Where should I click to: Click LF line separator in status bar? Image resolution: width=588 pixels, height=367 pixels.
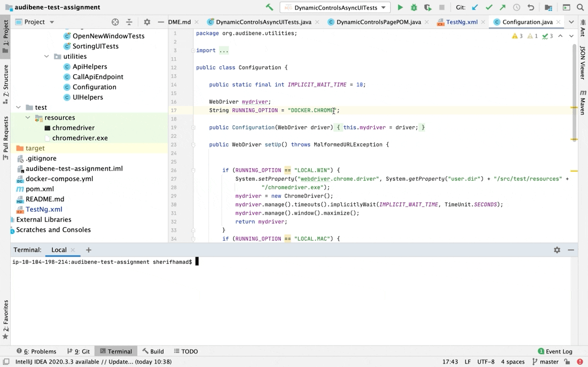click(468, 362)
